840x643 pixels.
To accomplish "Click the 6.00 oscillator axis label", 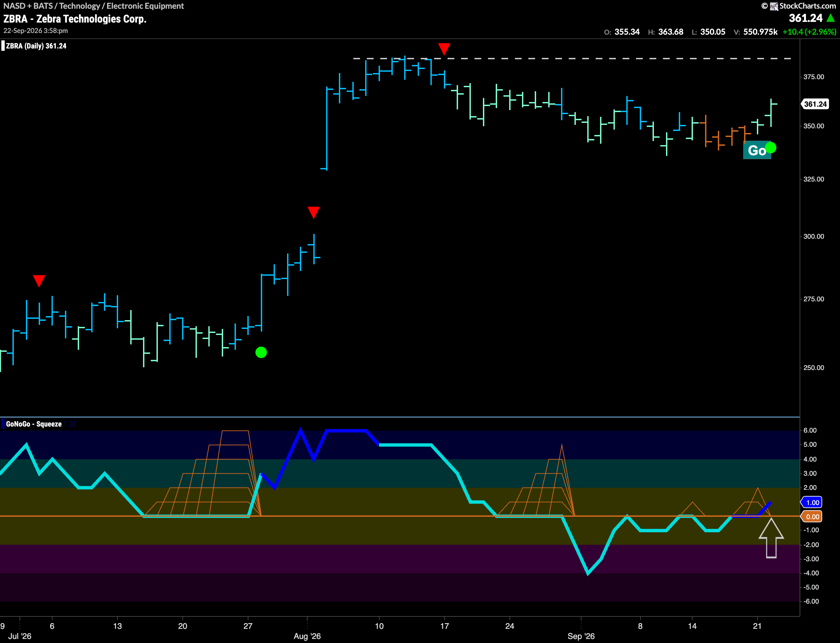I will 810,430.
